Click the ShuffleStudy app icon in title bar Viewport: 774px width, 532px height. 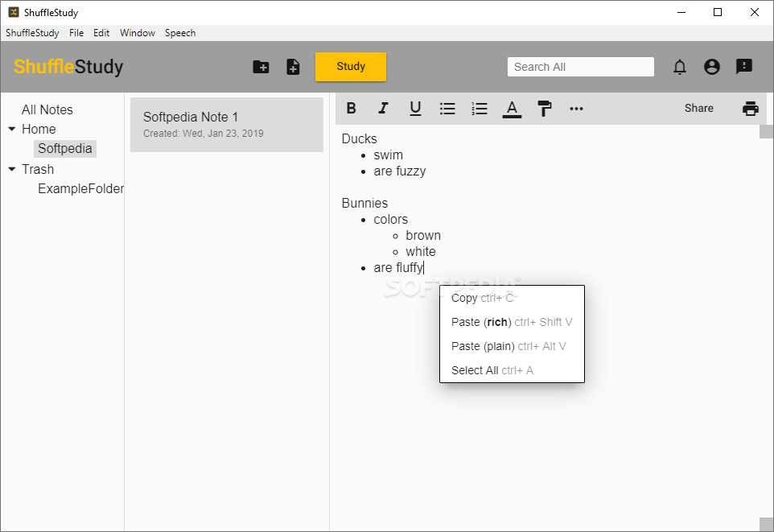[x=14, y=12]
